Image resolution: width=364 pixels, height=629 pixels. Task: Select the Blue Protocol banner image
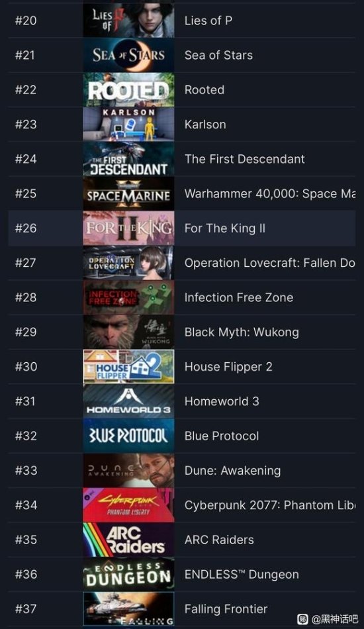click(x=128, y=436)
